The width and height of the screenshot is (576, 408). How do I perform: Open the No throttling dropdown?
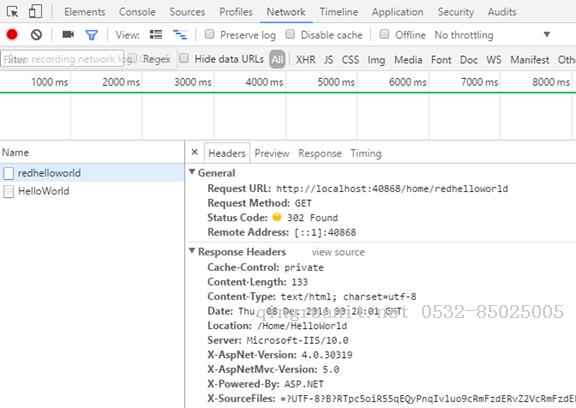492,35
